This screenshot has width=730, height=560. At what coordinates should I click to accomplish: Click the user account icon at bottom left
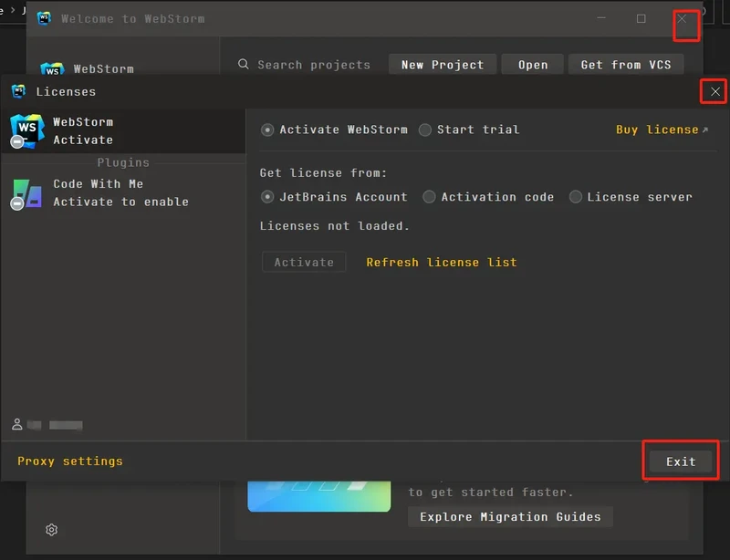(x=17, y=425)
